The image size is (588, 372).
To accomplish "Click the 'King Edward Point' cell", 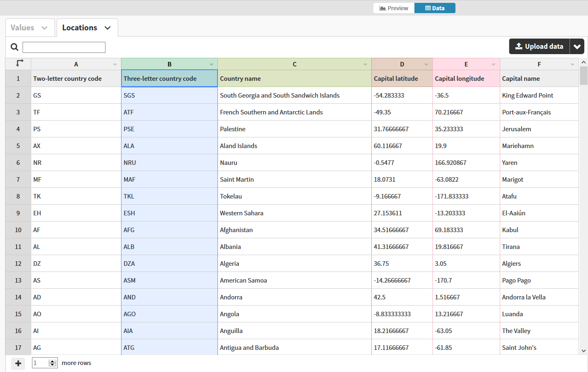I will [x=539, y=95].
